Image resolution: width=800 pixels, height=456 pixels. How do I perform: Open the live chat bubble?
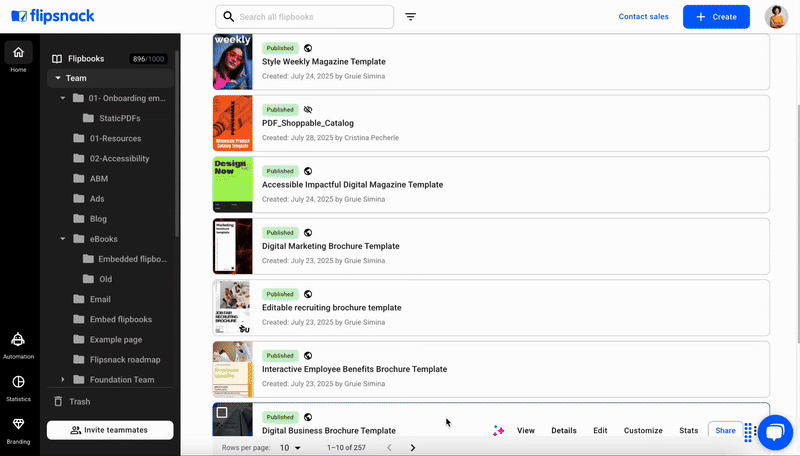tap(776, 431)
